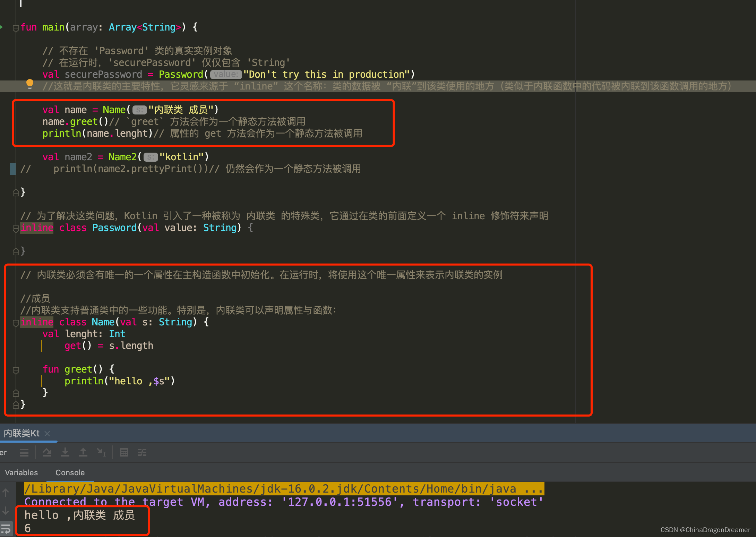Image resolution: width=756 pixels, height=537 pixels.
Task: Click fold end marker at Name class closing brace
Action: click(x=16, y=405)
